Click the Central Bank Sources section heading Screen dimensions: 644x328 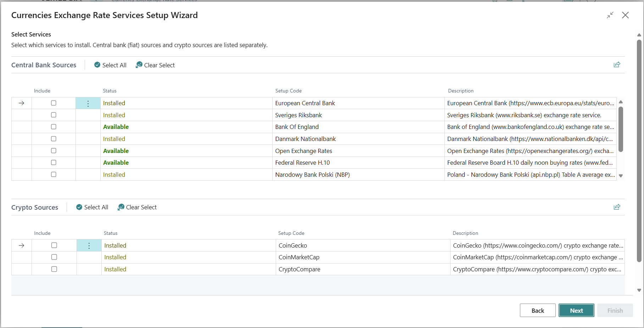(44, 65)
